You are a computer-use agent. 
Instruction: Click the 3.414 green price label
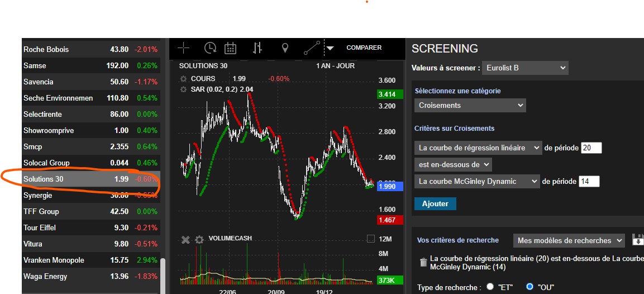coord(390,94)
